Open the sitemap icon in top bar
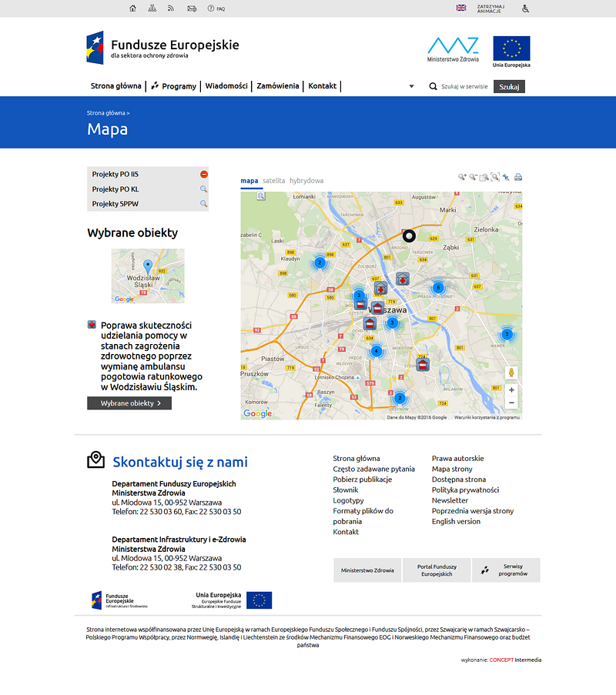Viewport: 616px width, 695px height. click(152, 8)
